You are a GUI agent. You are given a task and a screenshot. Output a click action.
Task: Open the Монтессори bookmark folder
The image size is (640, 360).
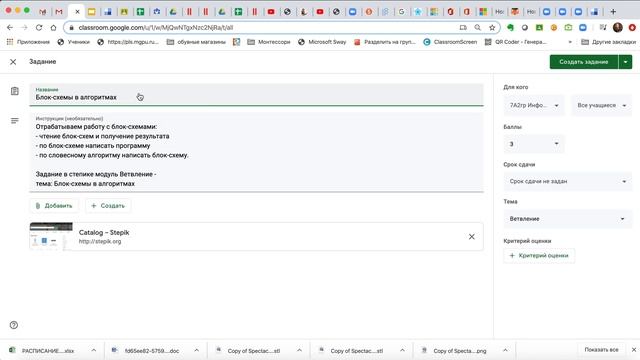pyautogui.click(x=269, y=42)
